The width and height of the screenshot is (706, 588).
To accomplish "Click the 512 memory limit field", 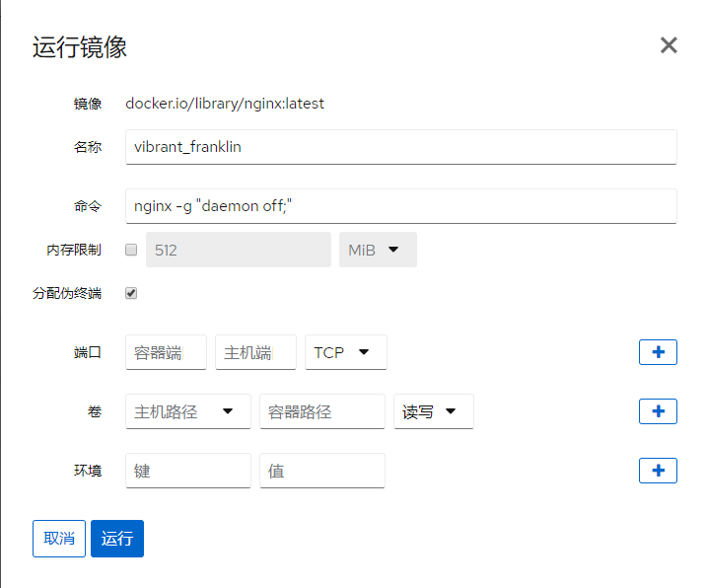I will click(x=238, y=251).
